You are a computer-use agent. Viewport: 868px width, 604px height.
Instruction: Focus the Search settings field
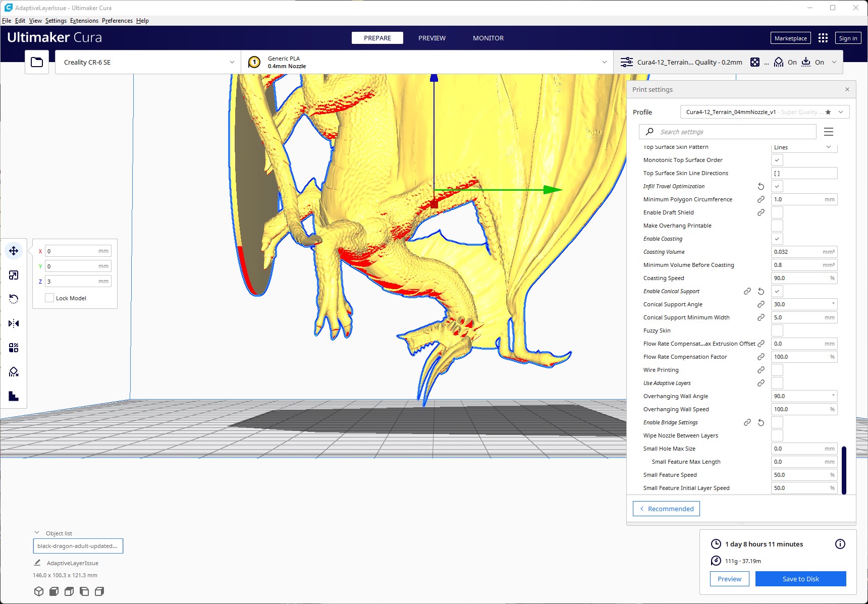pos(728,132)
